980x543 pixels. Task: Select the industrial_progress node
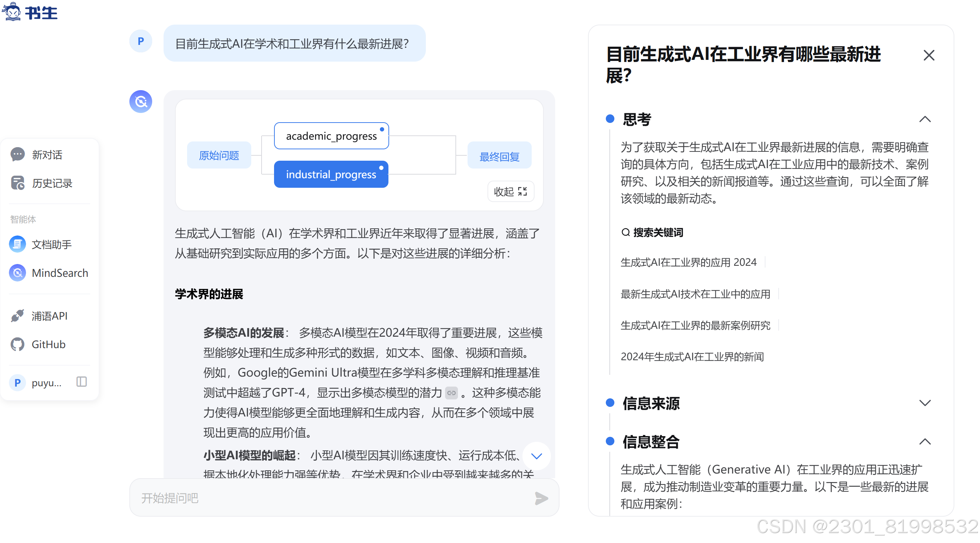pos(331,175)
